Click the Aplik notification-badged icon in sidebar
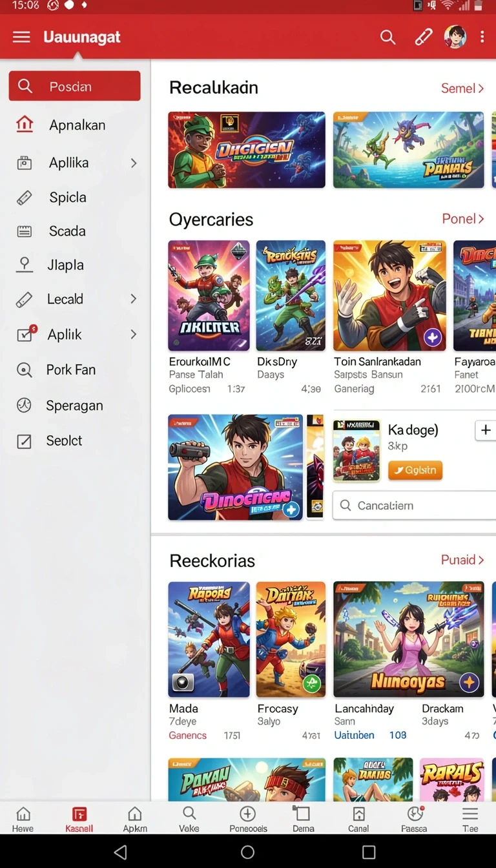496x868 pixels. (26, 334)
